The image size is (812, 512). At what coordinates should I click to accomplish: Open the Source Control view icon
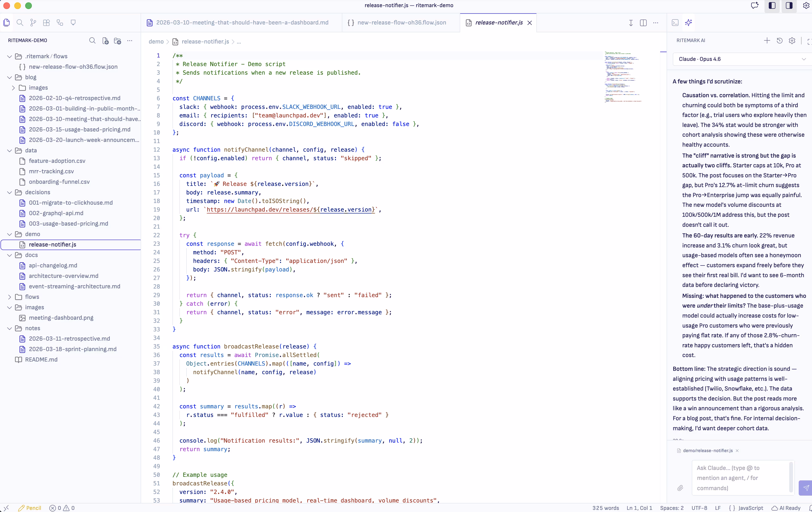[x=33, y=23]
